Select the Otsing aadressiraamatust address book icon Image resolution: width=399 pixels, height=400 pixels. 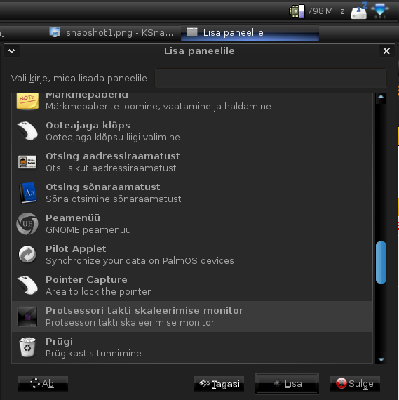27,162
